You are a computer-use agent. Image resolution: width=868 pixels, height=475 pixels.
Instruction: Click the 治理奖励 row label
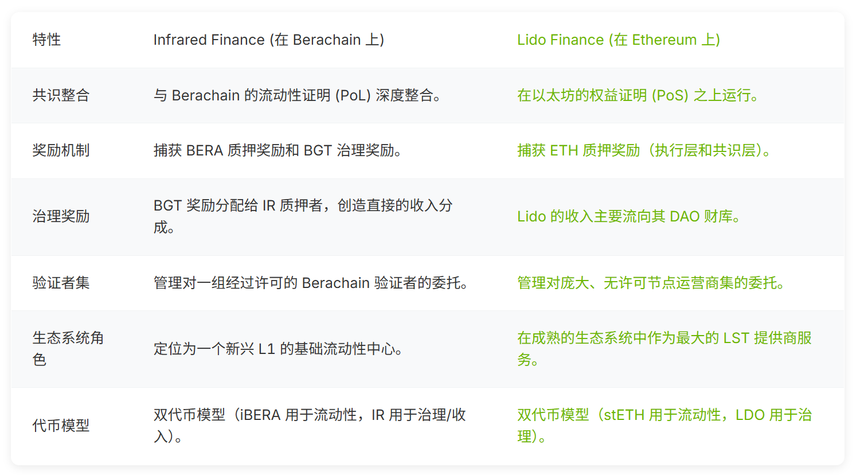61,216
